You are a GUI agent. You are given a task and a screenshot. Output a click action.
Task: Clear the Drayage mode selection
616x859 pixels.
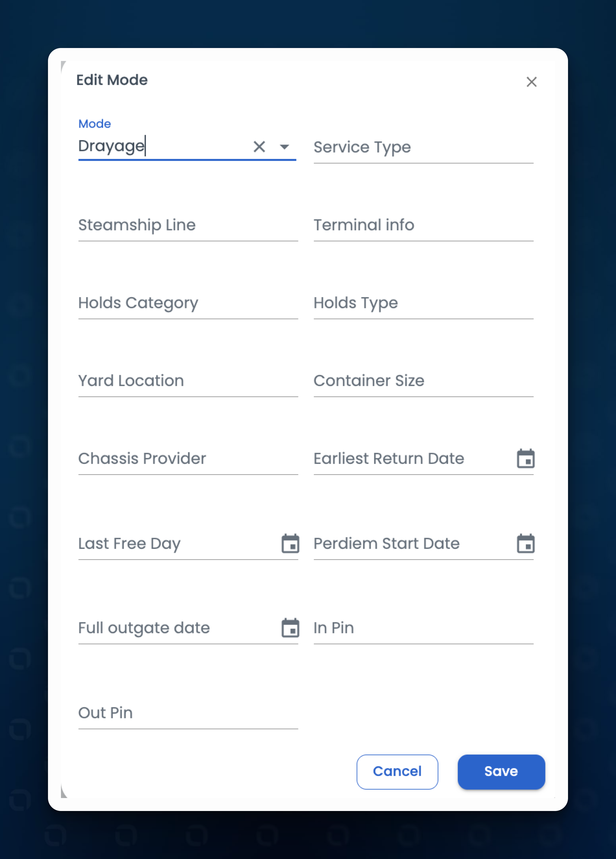coord(259,147)
